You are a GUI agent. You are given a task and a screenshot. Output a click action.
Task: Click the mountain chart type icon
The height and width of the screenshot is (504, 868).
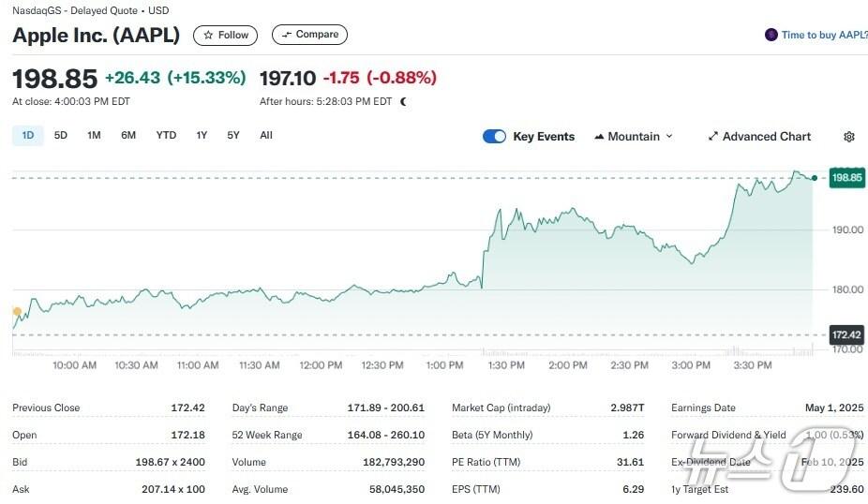pyautogui.click(x=599, y=137)
